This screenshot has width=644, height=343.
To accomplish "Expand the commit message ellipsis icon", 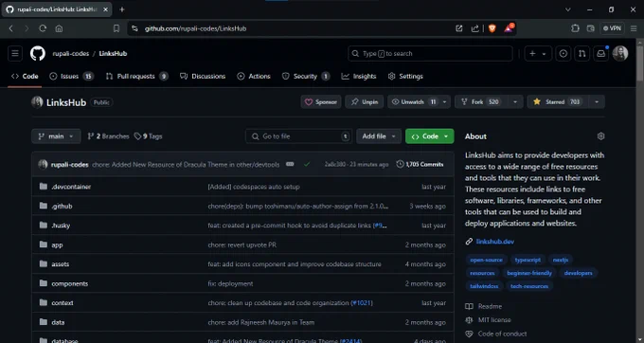I will [x=290, y=164].
